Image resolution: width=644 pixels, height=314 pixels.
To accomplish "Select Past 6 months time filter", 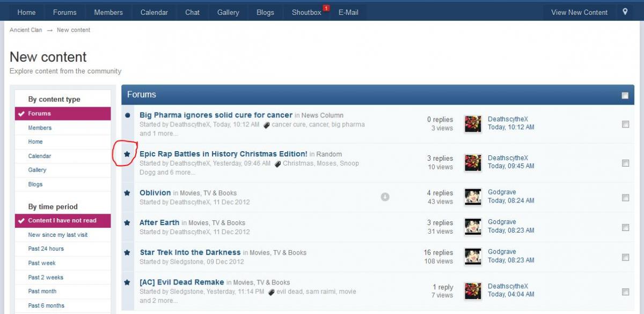I will point(46,305).
